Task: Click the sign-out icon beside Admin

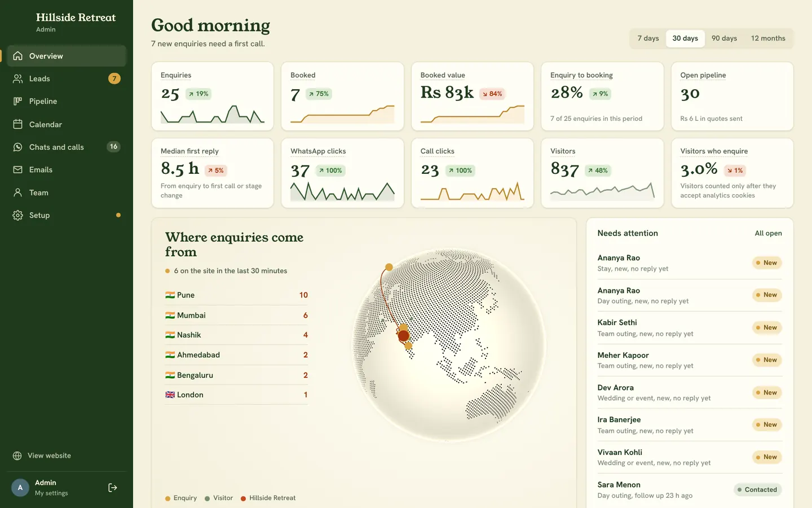Action: 113,488
